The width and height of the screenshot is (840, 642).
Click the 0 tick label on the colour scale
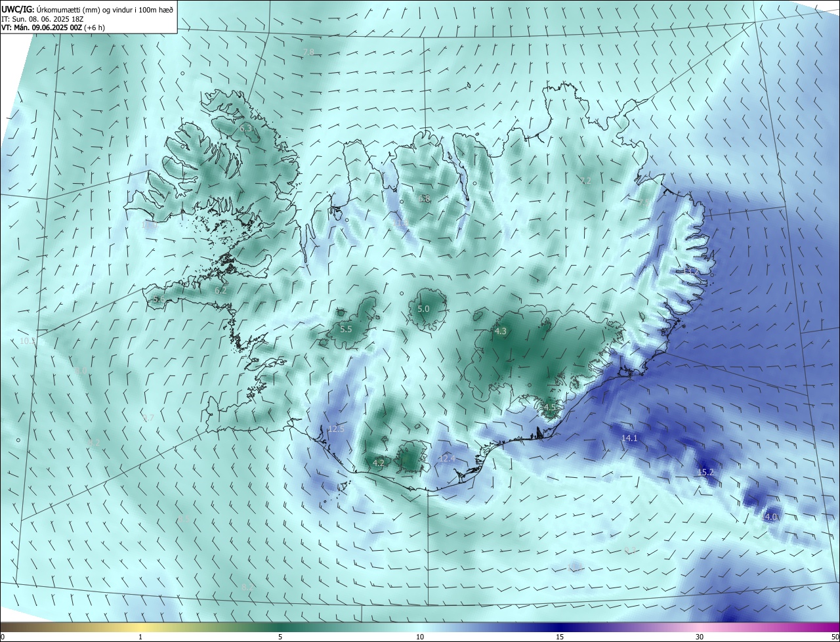click(3, 637)
